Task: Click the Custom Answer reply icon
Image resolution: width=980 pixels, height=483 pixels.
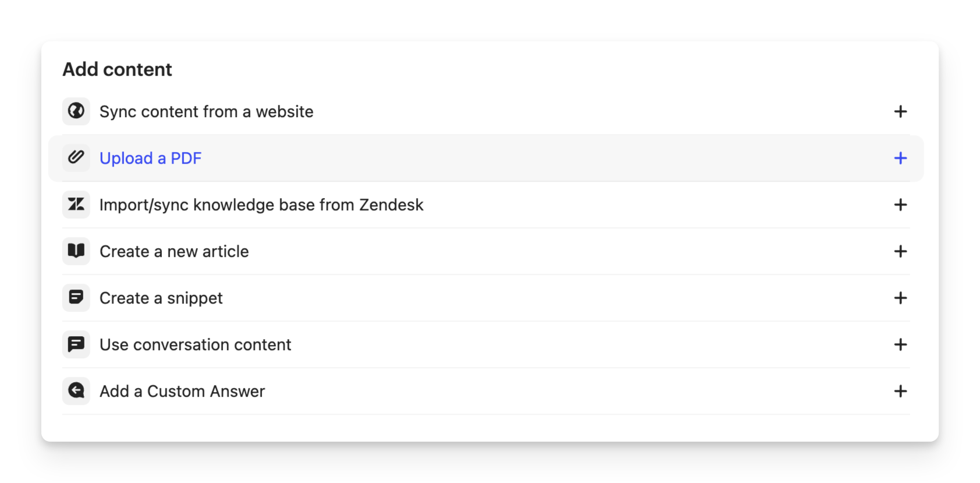Action: 76,391
